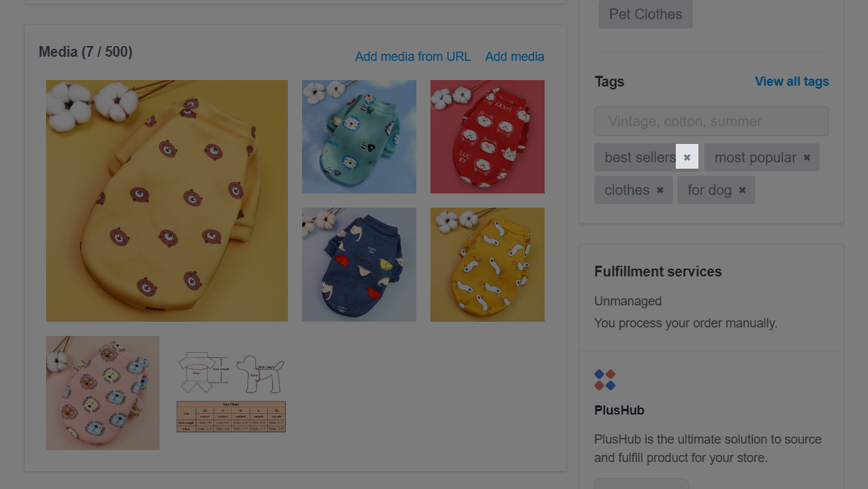Open the size chart thumbnail
This screenshot has height=489, width=868.
(x=231, y=393)
